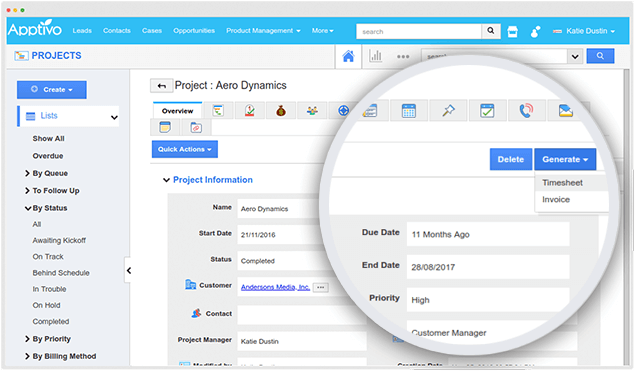The image size is (635, 371).
Task: Select Show All list
Action: tap(49, 139)
